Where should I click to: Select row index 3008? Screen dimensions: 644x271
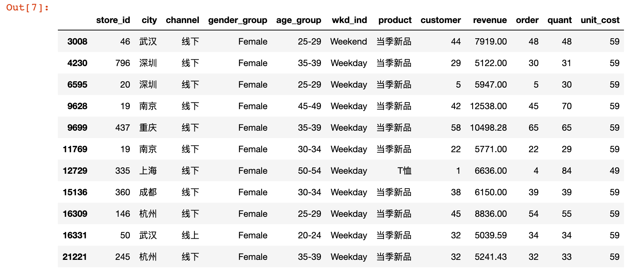click(x=77, y=42)
